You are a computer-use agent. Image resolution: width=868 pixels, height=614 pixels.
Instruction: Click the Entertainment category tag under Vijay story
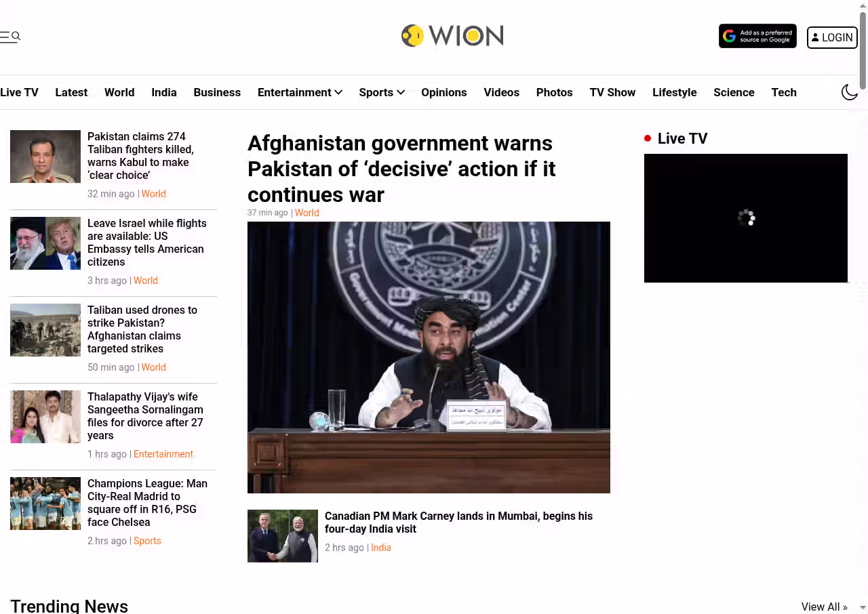pyautogui.click(x=163, y=454)
